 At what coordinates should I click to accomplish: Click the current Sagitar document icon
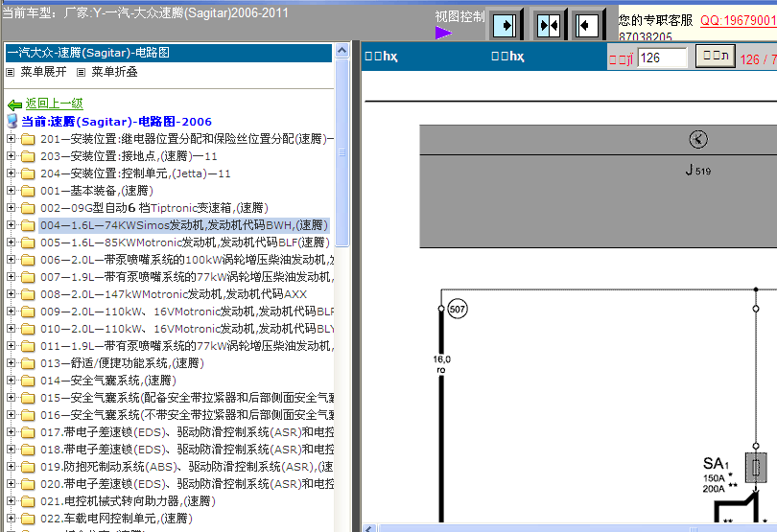12,122
